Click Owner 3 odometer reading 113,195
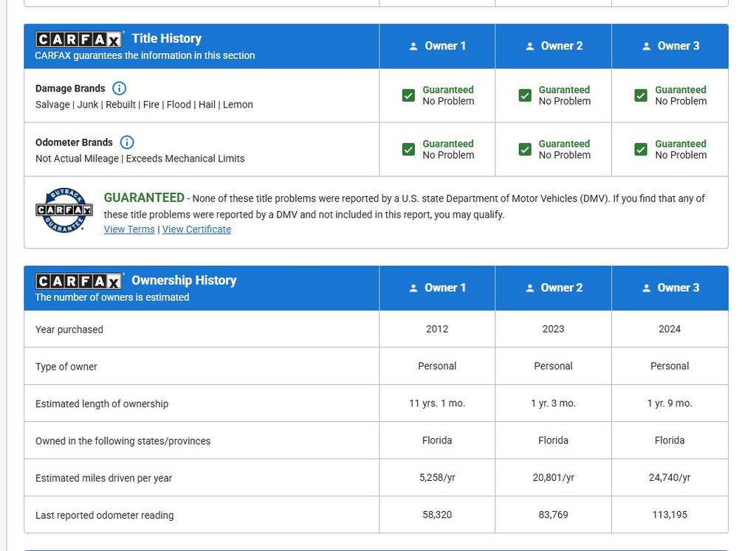756x551 pixels. coord(669,514)
